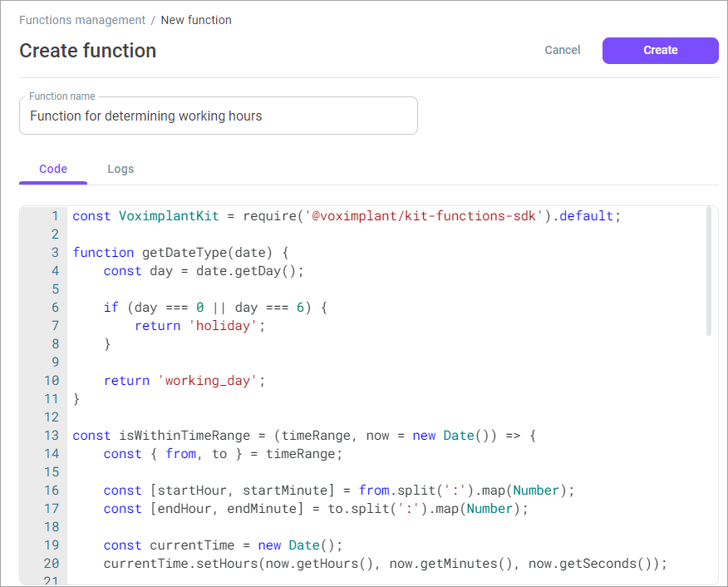The image size is (728, 587).
Task: Select the Code tab
Action: (53, 169)
